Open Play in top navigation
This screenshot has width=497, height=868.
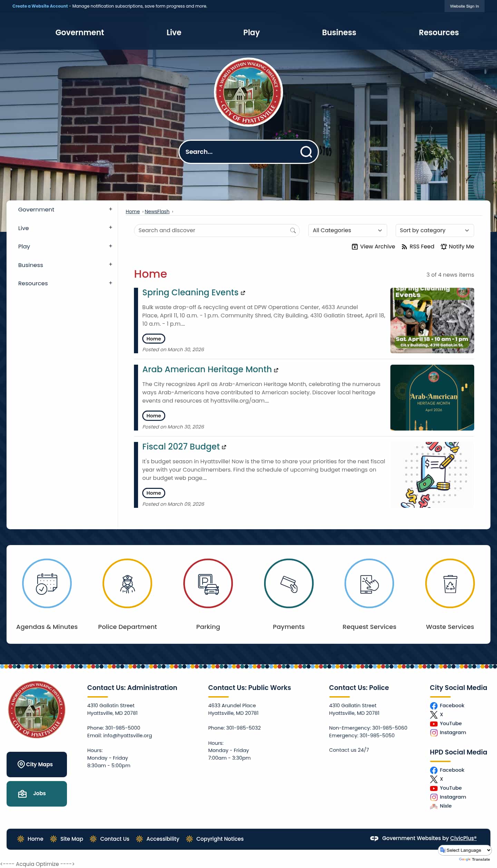(251, 32)
